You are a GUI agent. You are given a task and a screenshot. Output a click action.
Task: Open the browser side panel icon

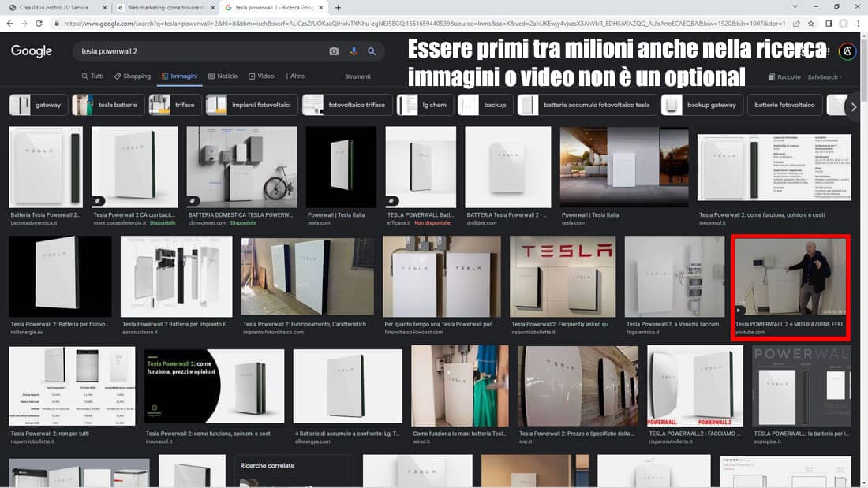pyautogui.click(x=829, y=24)
